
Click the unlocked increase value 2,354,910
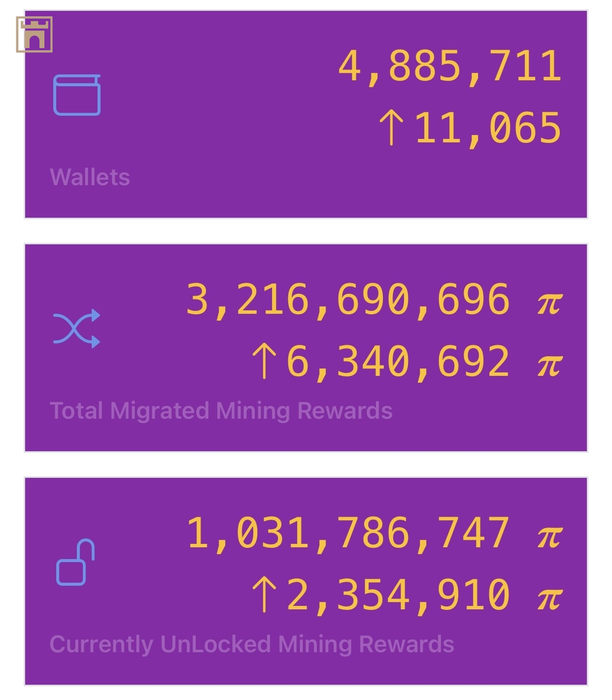click(398, 595)
